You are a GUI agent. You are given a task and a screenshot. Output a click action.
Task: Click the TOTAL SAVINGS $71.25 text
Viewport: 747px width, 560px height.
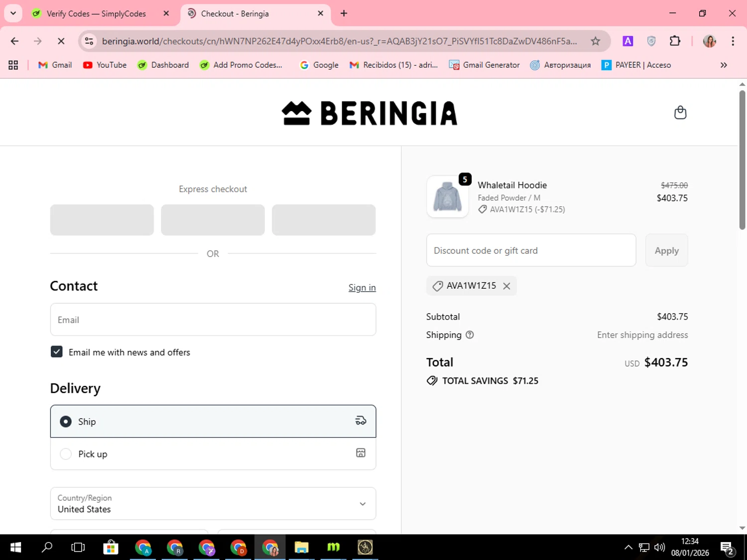(490, 381)
